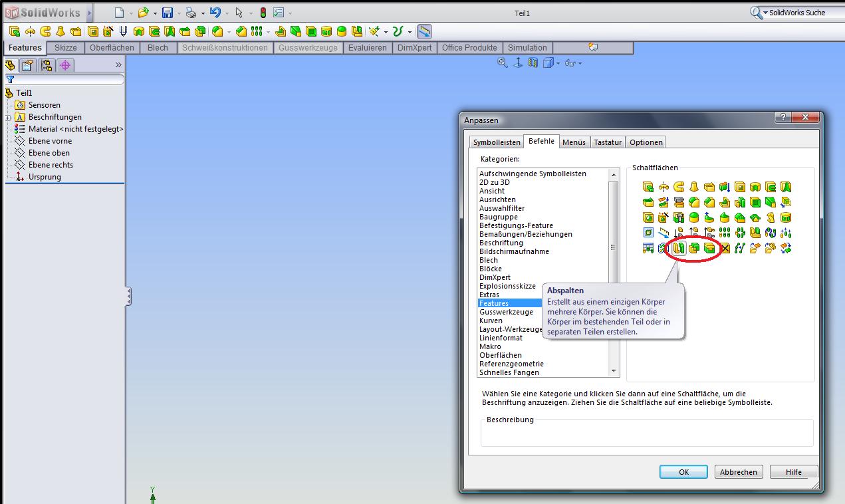This screenshot has height=504, width=845.
Task: Click the Abbrechen button
Action: tap(739, 472)
